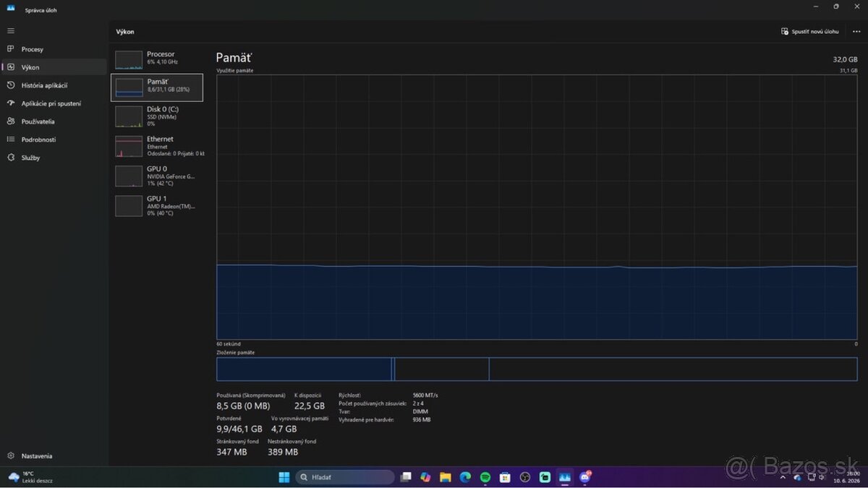Image resolution: width=868 pixels, height=488 pixels.
Task: Click the Výkon performance icon
Action: (11, 67)
